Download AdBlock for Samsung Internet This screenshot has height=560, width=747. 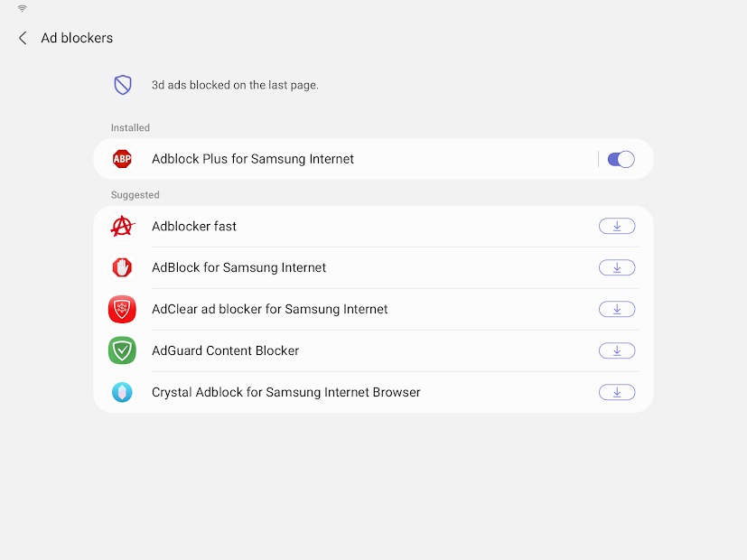[x=617, y=267]
